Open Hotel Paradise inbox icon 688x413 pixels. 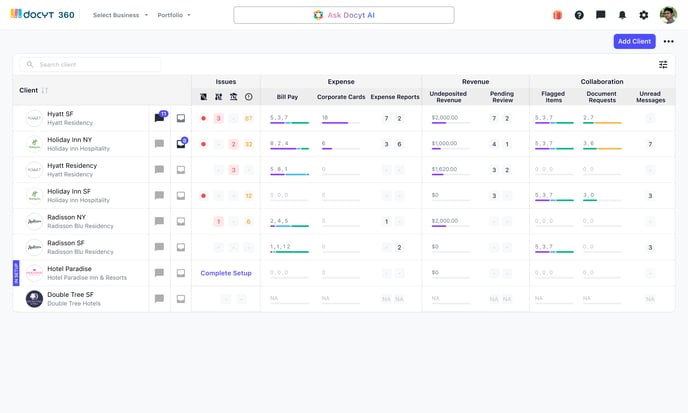point(181,273)
